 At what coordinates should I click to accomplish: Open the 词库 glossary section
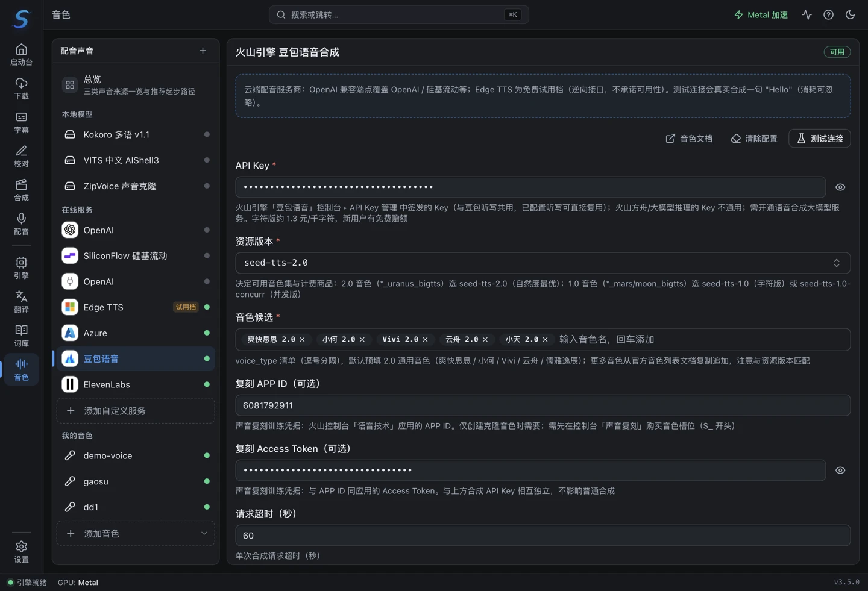click(22, 335)
